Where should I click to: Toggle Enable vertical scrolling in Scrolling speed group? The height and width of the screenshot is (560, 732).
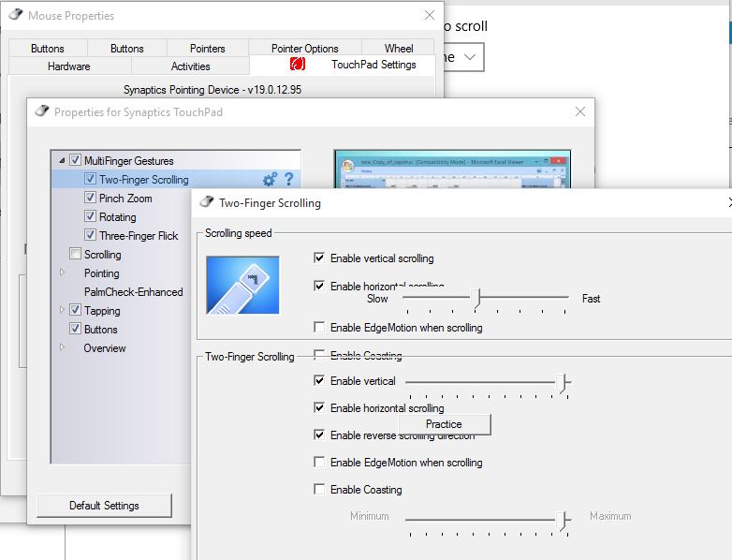tap(319, 258)
